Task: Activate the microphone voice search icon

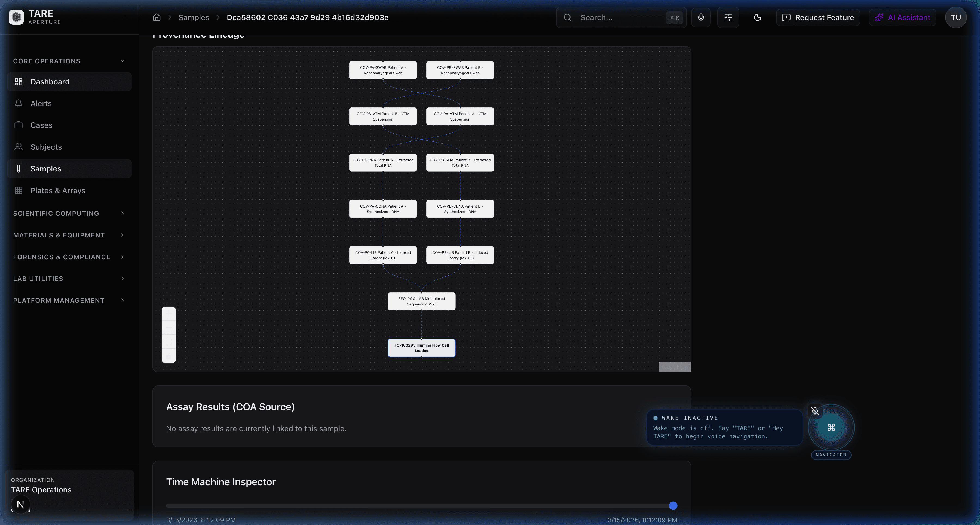Action: (x=701, y=17)
